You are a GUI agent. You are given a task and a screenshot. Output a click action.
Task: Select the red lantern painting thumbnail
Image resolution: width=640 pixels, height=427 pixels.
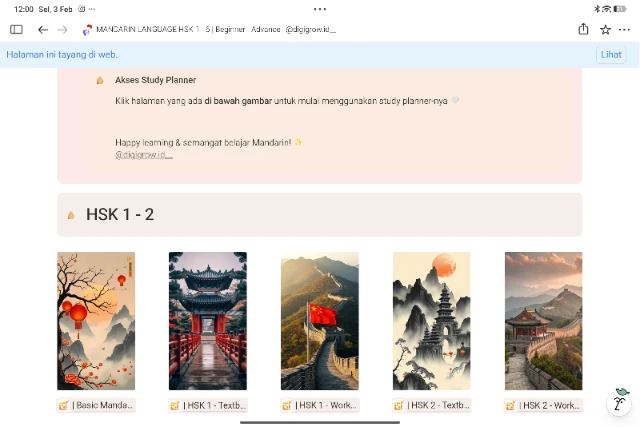click(x=96, y=320)
